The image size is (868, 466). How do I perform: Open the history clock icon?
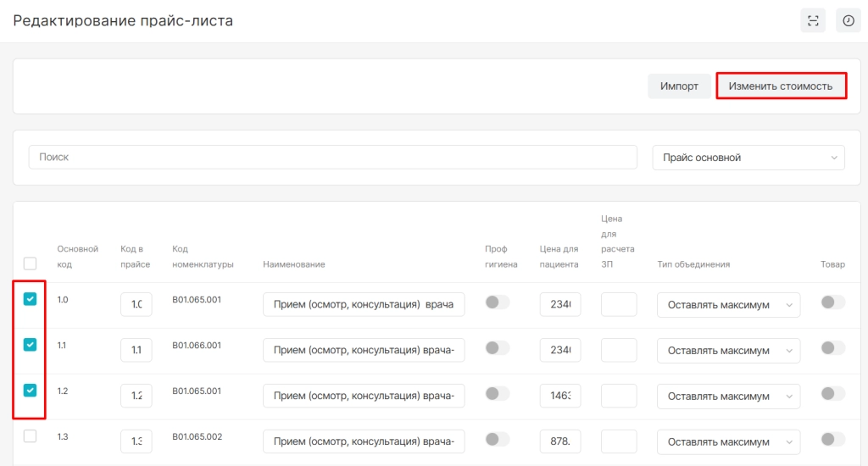(848, 21)
